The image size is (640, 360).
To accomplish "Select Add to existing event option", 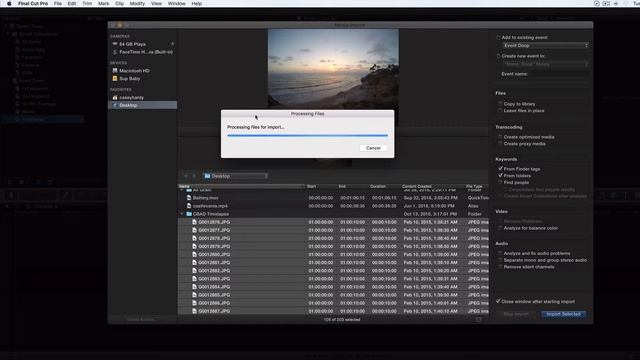I will coord(498,38).
